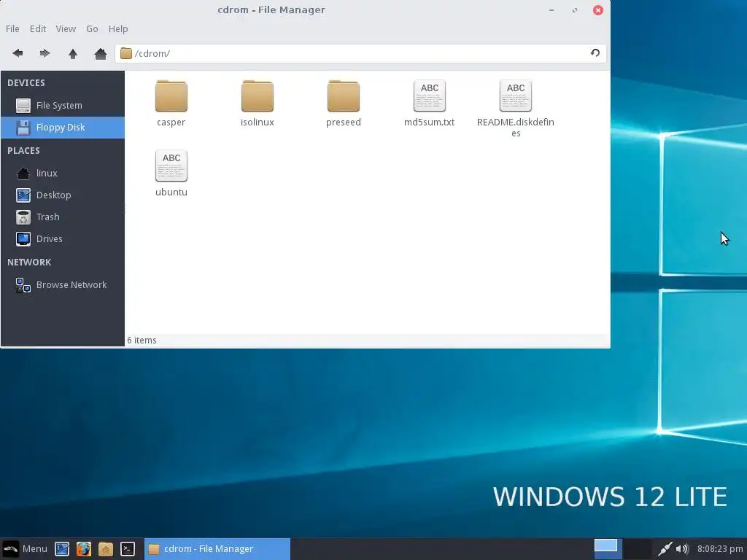747x560 pixels.
Task: Select the isolinux folder icon
Action: tap(258, 96)
